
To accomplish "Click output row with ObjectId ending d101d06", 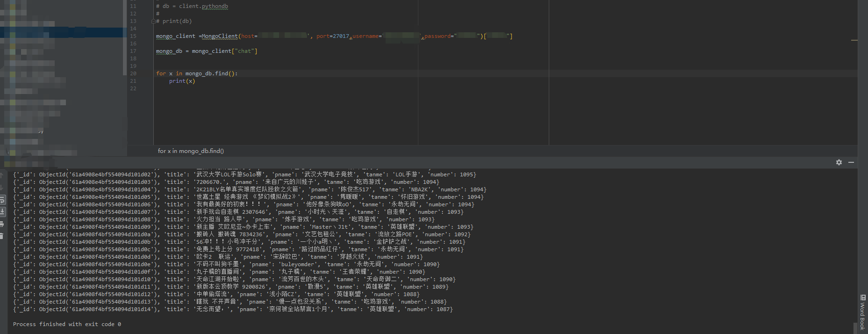I will (244, 204).
